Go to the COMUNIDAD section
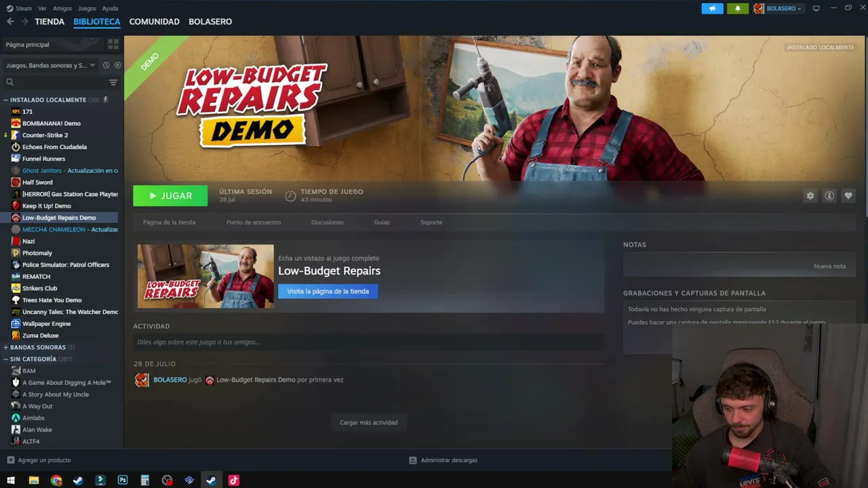868x488 pixels. [x=155, y=22]
